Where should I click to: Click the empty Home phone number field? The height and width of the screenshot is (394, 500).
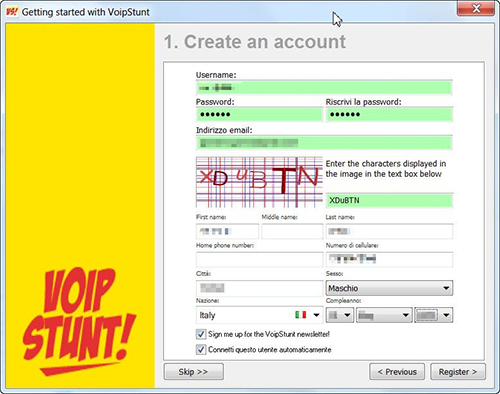coord(259,259)
